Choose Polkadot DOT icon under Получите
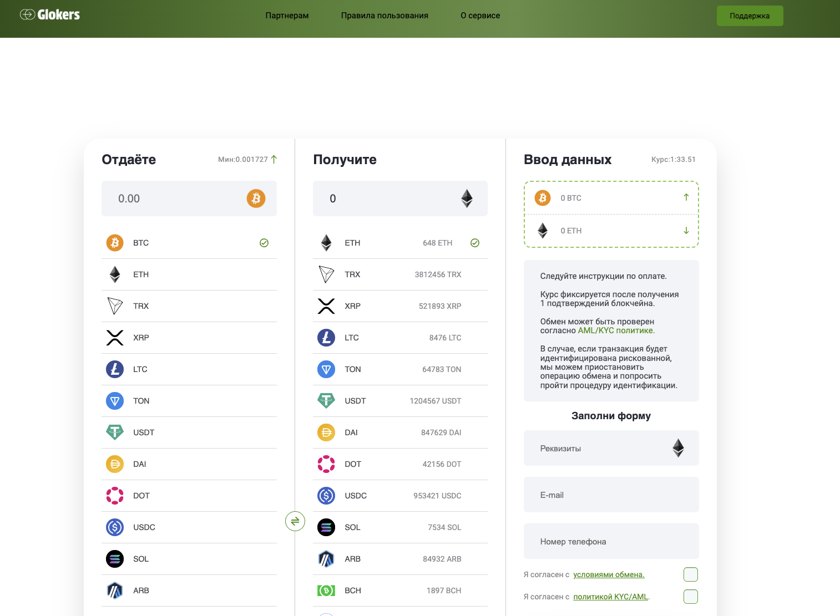This screenshot has height=616, width=840. coord(326,464)
